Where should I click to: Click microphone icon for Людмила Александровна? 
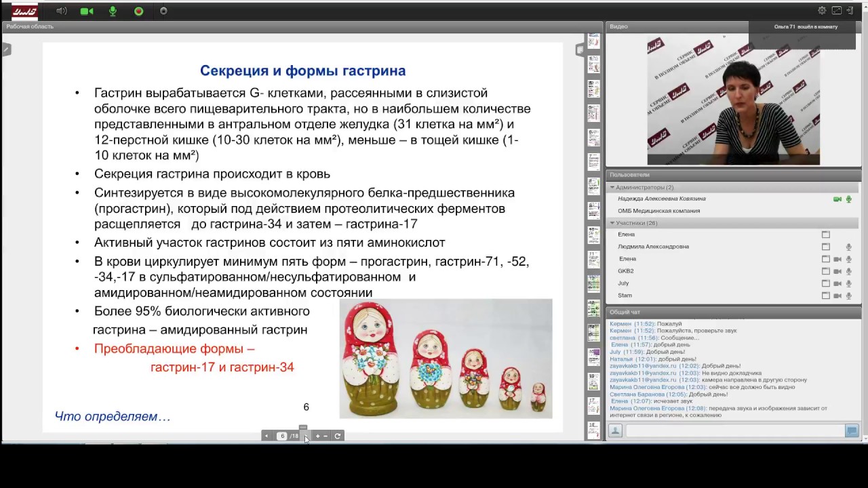(848, 247)
